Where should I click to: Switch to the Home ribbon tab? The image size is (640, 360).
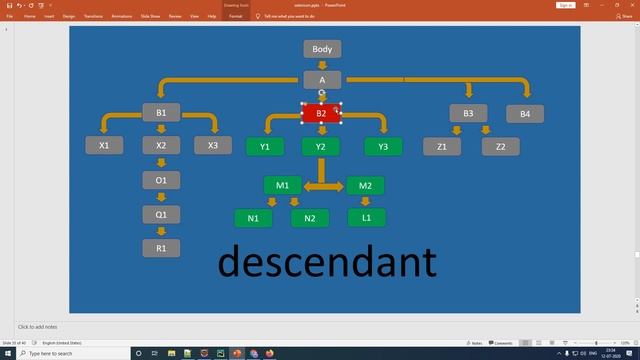29,16
